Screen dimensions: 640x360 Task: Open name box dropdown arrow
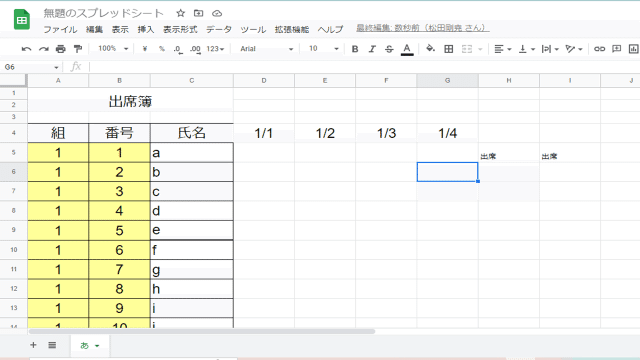pos(56,67)
